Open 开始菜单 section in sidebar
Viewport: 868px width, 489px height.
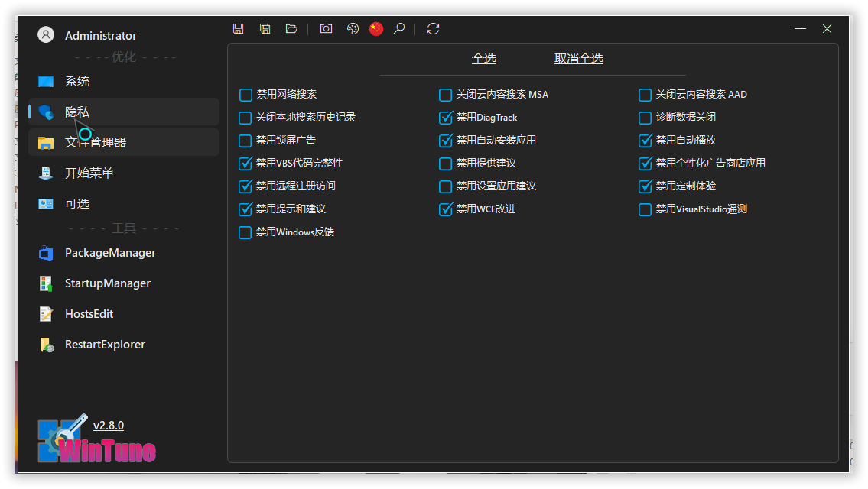89,173
